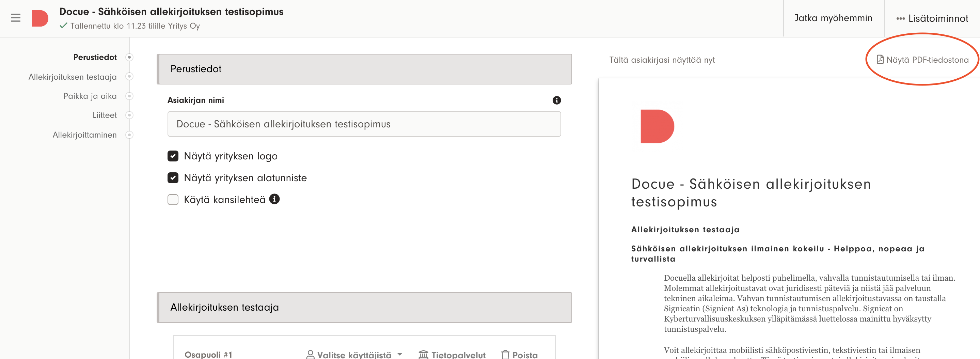
Task: Click the Asiakirjan nimi text field
Action: tap(364, 124)
